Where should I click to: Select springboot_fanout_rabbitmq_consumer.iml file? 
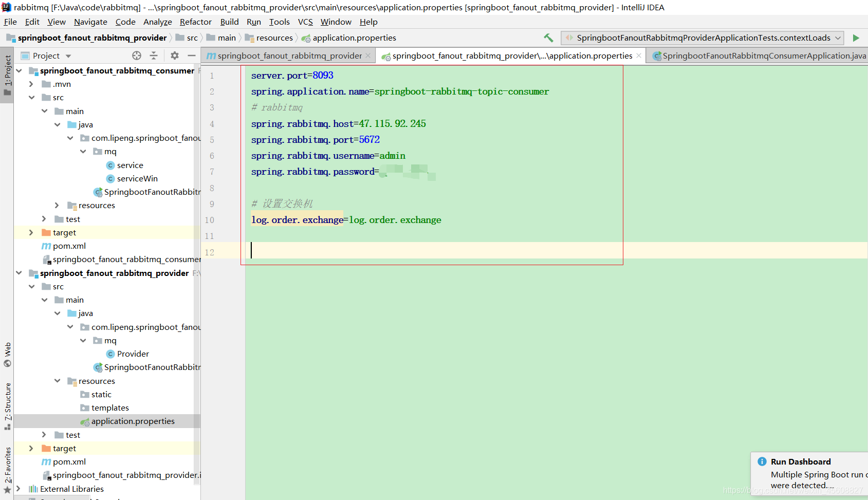pos(126,259)
